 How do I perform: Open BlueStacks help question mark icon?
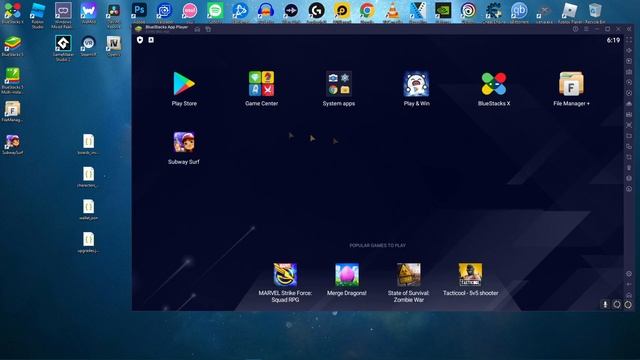pyautogui.click(x=576, y=29)
